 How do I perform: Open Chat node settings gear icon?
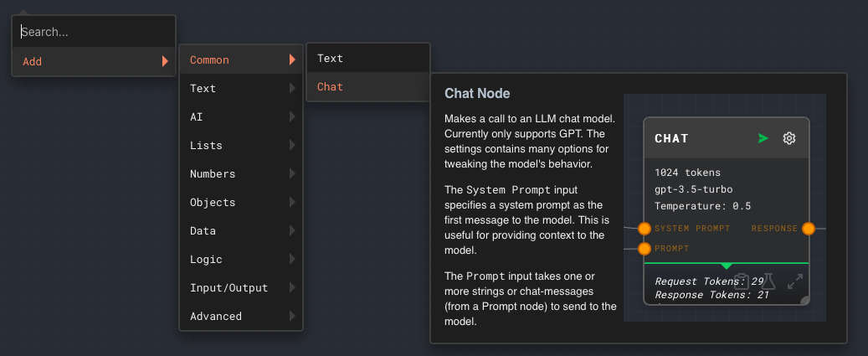click(789, 138)
